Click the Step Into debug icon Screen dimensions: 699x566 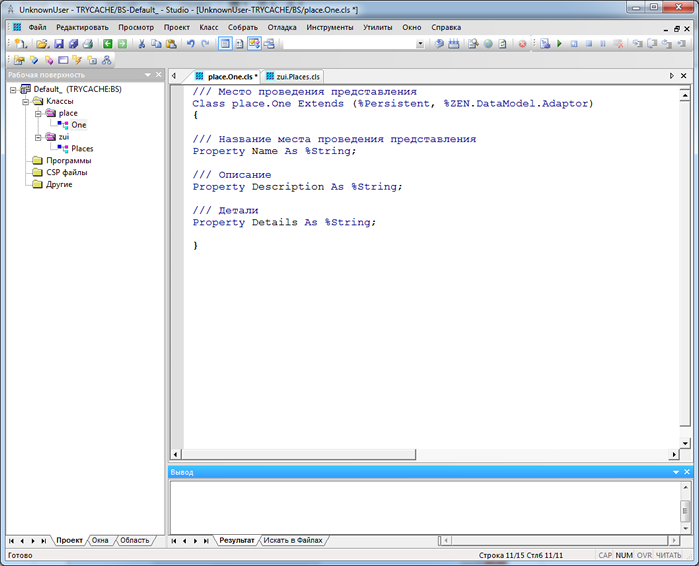click(x=638, y=44)
